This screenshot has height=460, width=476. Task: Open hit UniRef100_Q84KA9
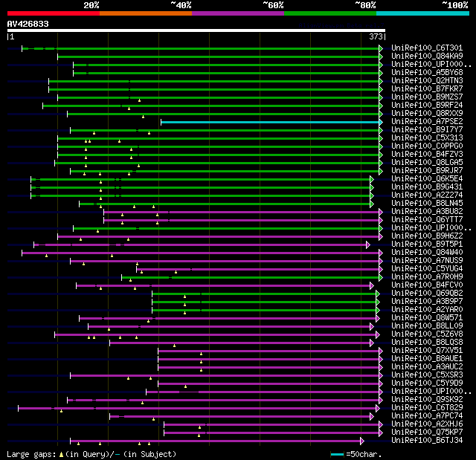click(x=427, y=56)
